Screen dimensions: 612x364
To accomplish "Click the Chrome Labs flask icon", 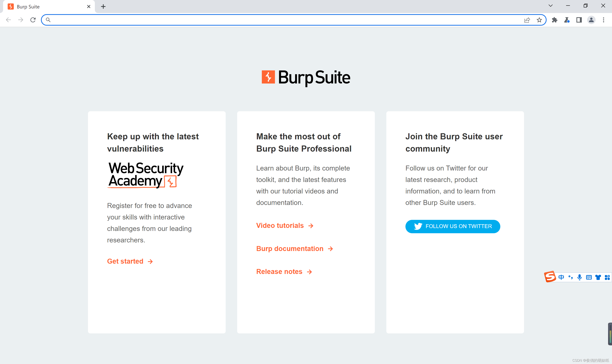I will tap(567, 20).
